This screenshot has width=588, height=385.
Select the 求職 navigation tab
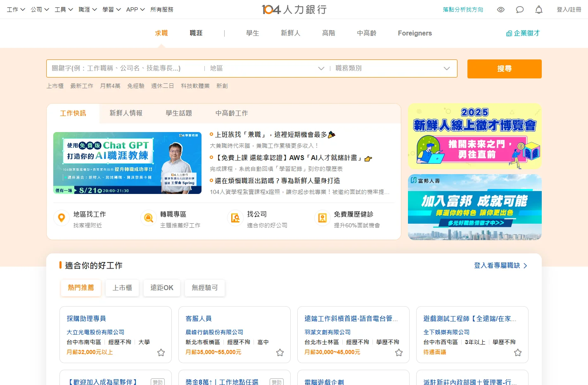coord(161,33)
